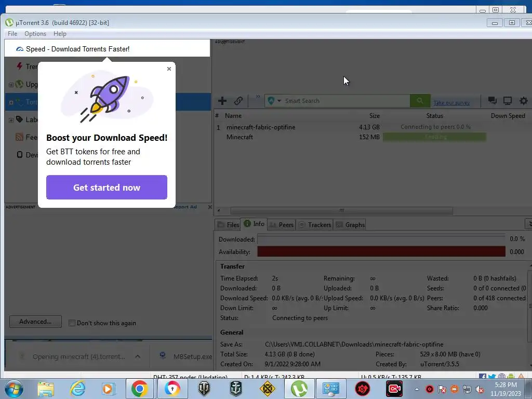Click in the Smart Search input field

point(346,101)
